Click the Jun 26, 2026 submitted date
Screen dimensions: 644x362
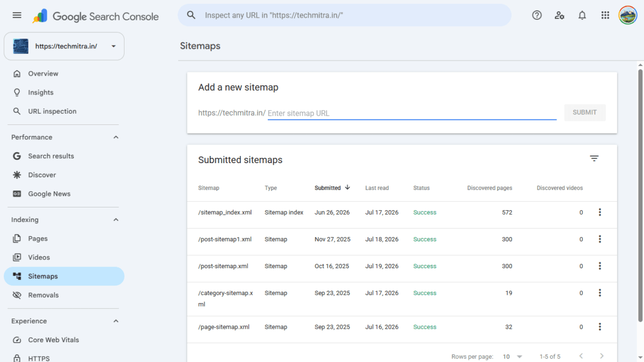point(332,212)
